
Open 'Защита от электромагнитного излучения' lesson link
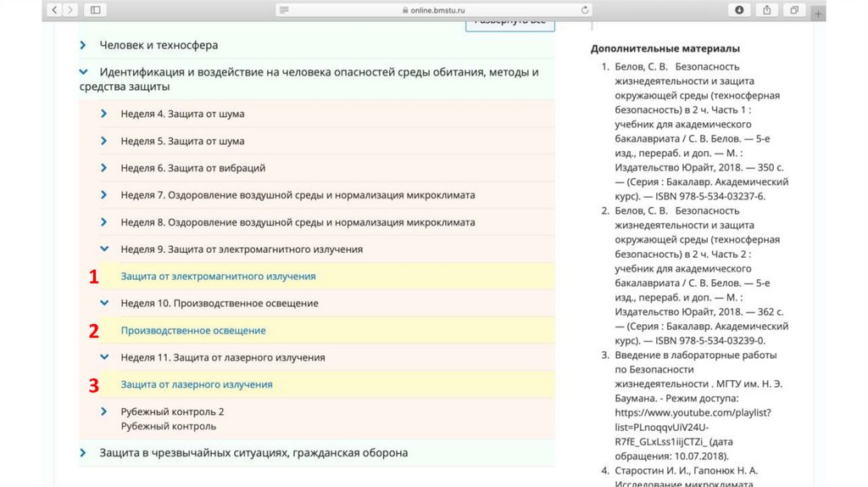tap(218, 277)
